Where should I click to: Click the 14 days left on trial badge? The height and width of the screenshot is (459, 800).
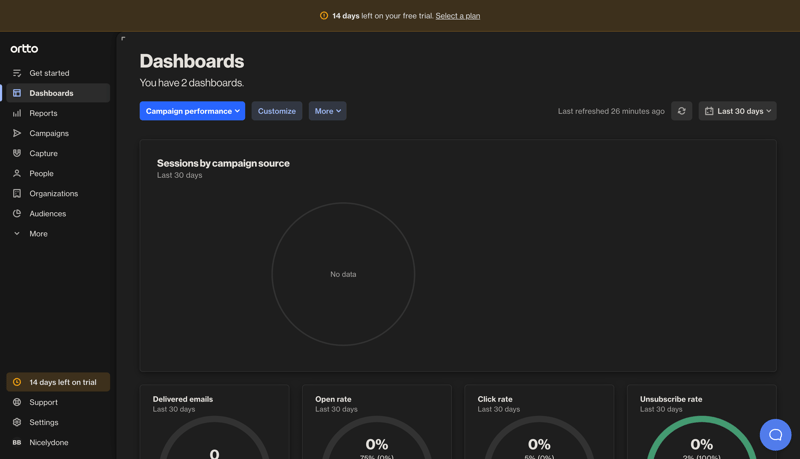58,382
